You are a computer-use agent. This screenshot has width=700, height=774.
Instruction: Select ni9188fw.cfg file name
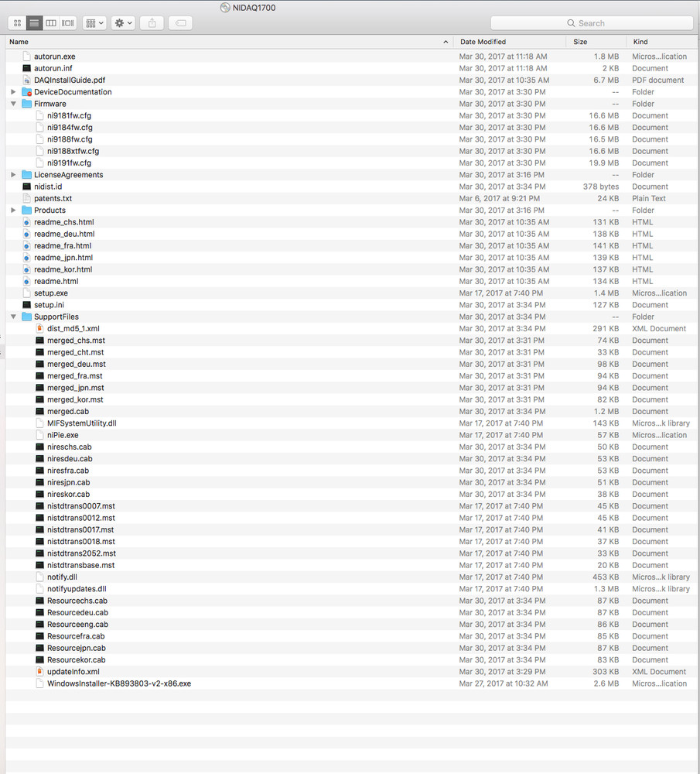pos(70,139)
